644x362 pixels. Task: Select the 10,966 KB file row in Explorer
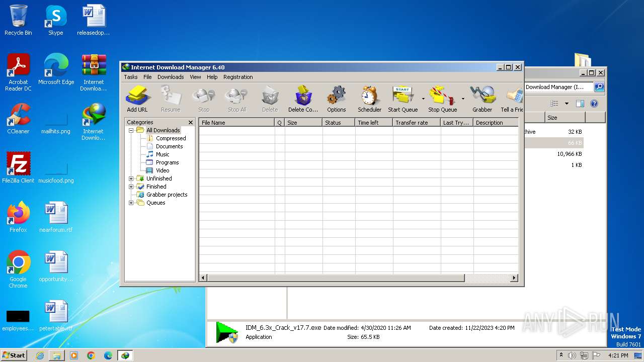[x=553, y=154]
